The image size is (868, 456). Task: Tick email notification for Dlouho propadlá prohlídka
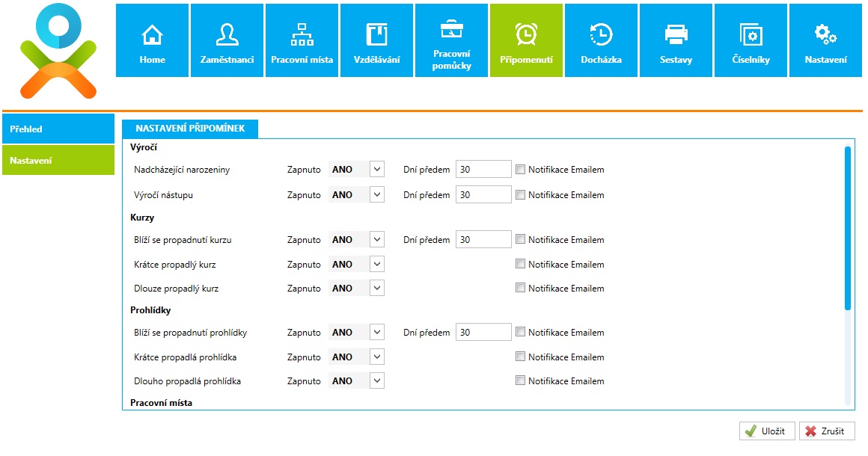(x=521, y=381)
